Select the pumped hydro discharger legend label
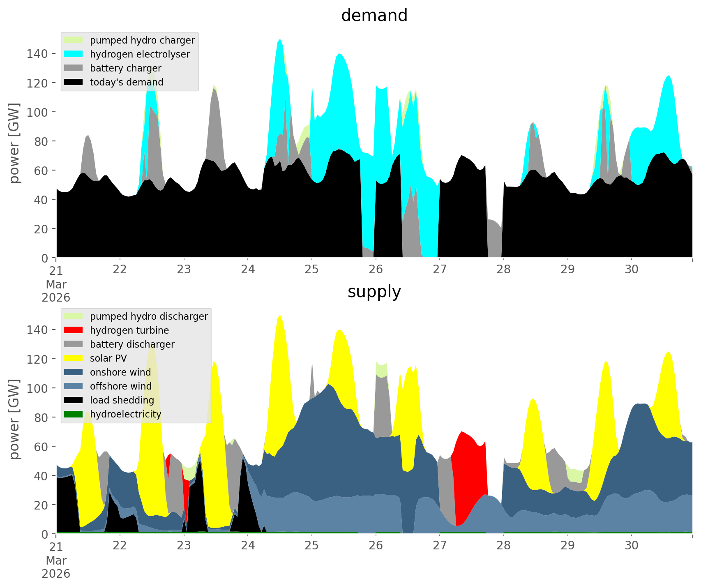Screen dimensions: 701x588 pyautogui.click(x=149, y=316)
